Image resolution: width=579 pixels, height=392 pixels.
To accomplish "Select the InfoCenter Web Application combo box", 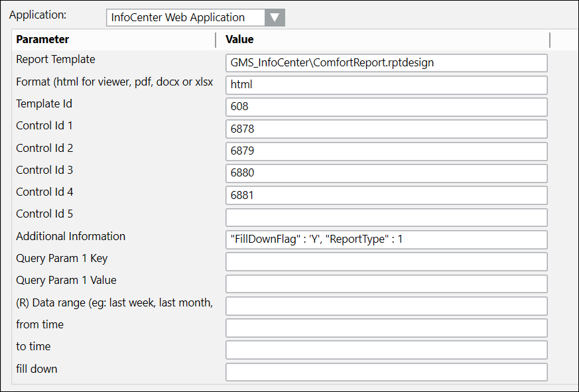I will 185,17.
